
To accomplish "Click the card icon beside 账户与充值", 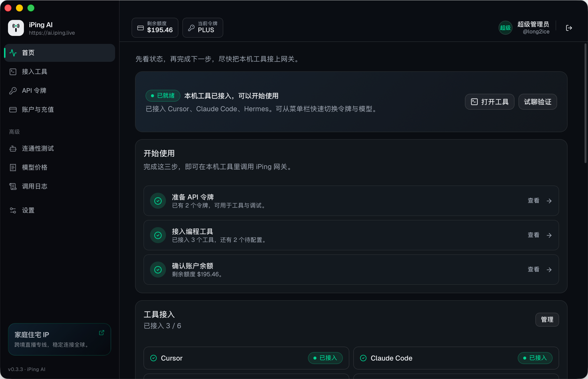I will click(13, 110).
